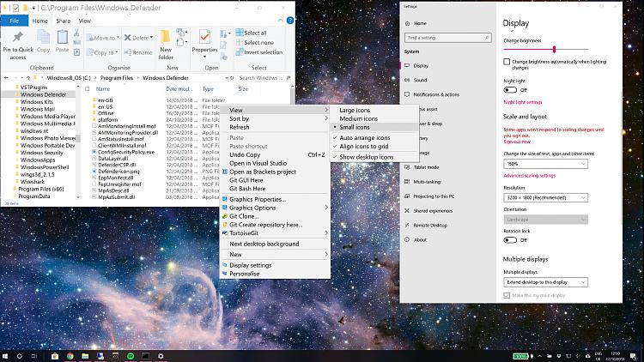Screen dimensions: 644x362
Task: Click the New folder icon in ribbon
Action: (166, 45)
